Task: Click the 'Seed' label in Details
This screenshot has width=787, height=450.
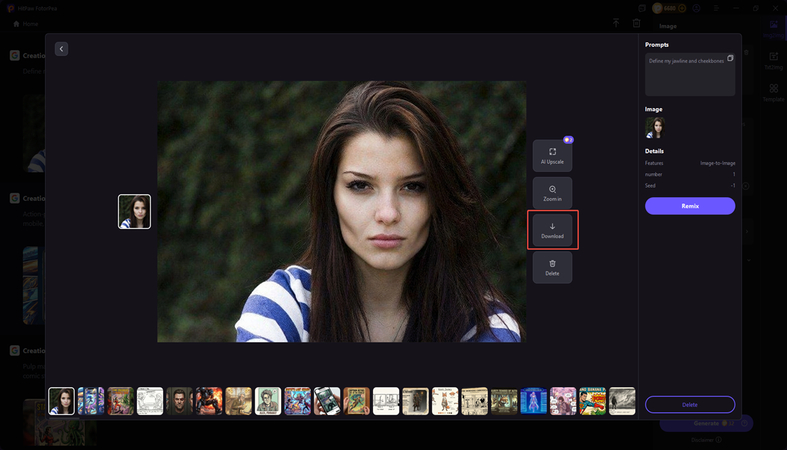Action: tap(650, 186)
